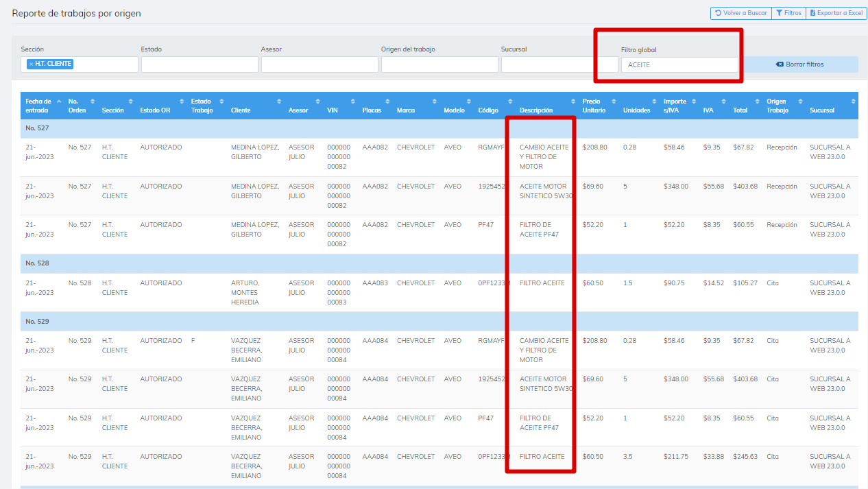The height and width of the screenshot is (489, 868).
Task: Click the Código column sort icon
Action: 510,102
